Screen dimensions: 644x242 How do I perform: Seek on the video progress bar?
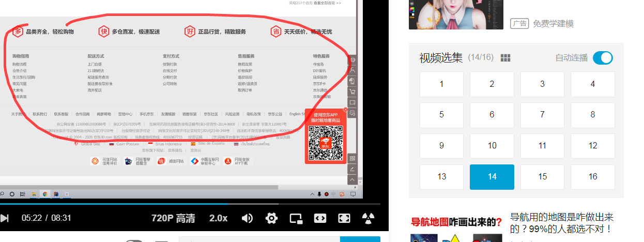[x=190, y=204]
